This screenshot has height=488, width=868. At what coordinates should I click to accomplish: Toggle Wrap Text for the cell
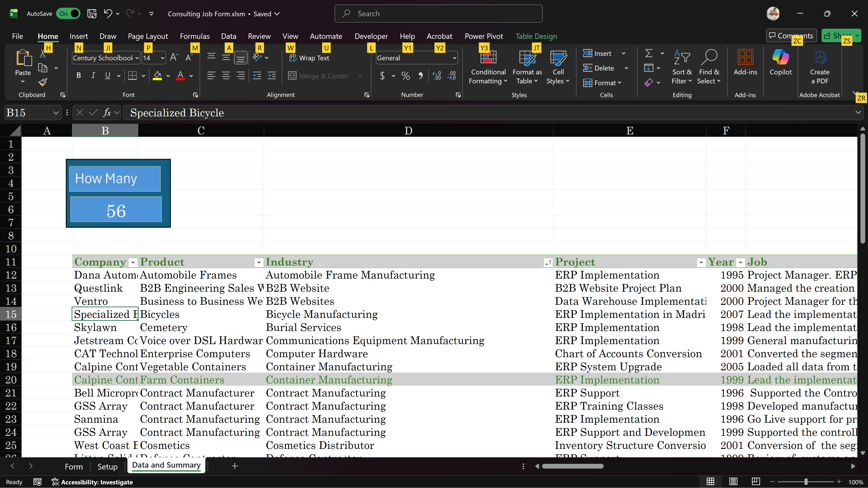[x=309, y=58]
